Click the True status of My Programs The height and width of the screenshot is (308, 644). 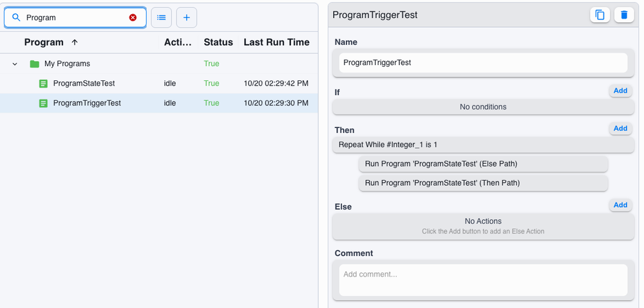(211, 64)
